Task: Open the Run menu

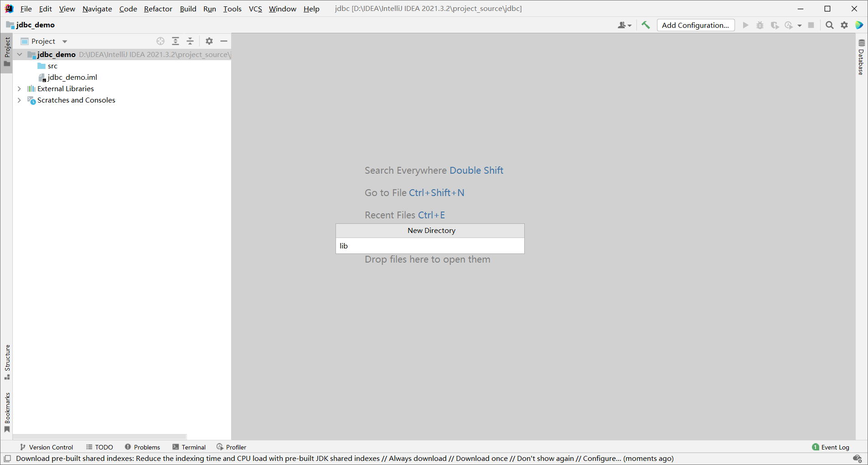Action: click(x=209, y=9)
